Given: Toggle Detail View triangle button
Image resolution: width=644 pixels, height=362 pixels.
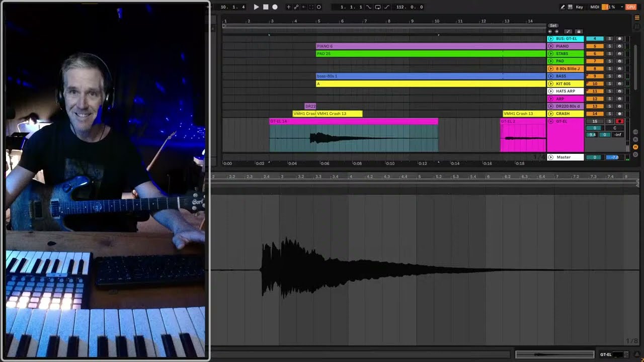Looking at the screenshot, I should [x=638, y=354].
